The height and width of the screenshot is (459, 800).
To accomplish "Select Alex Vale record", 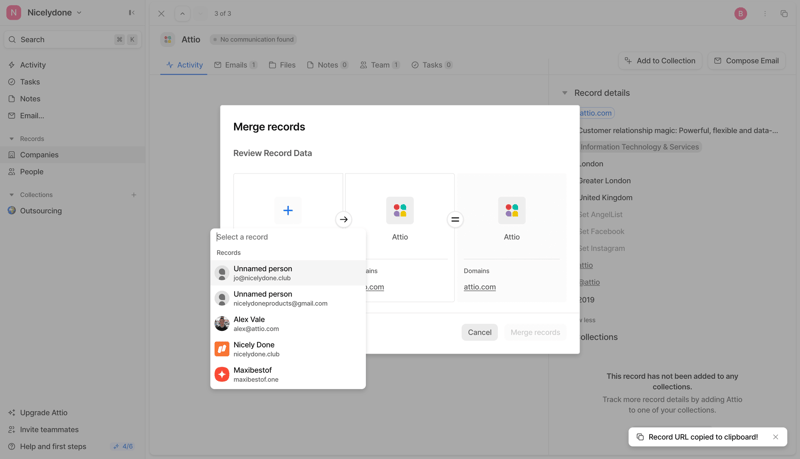I will coord(288,323).
